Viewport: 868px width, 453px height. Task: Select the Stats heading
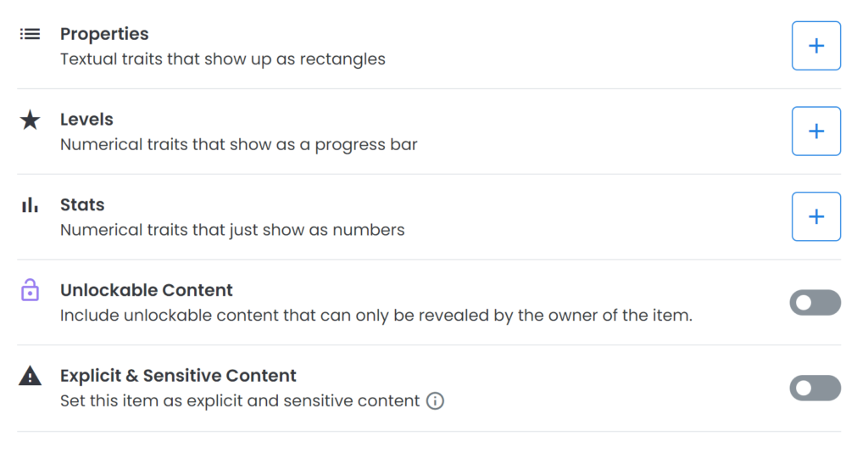(x=82, y=205)
